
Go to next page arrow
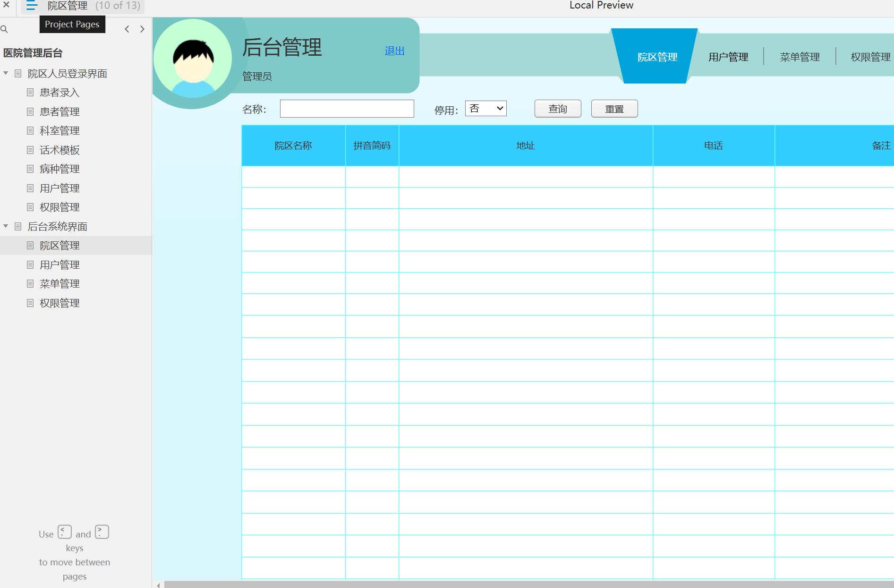(142, 29)
